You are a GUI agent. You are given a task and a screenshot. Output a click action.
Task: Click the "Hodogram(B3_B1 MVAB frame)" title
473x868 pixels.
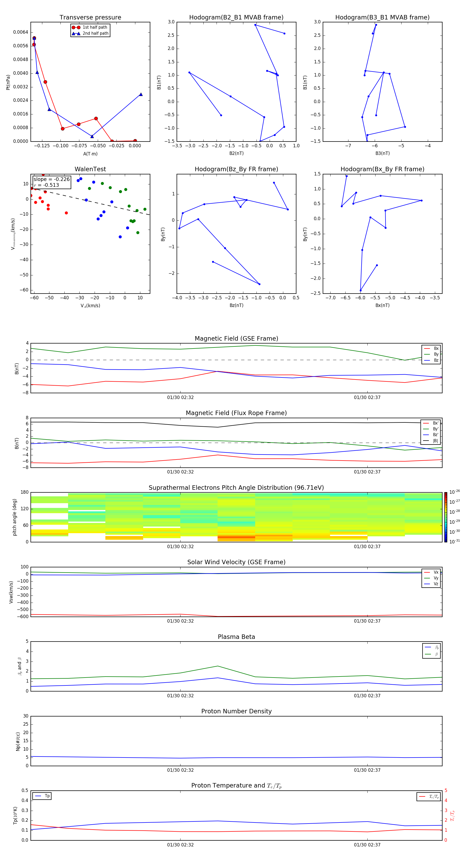pos(382,18)
